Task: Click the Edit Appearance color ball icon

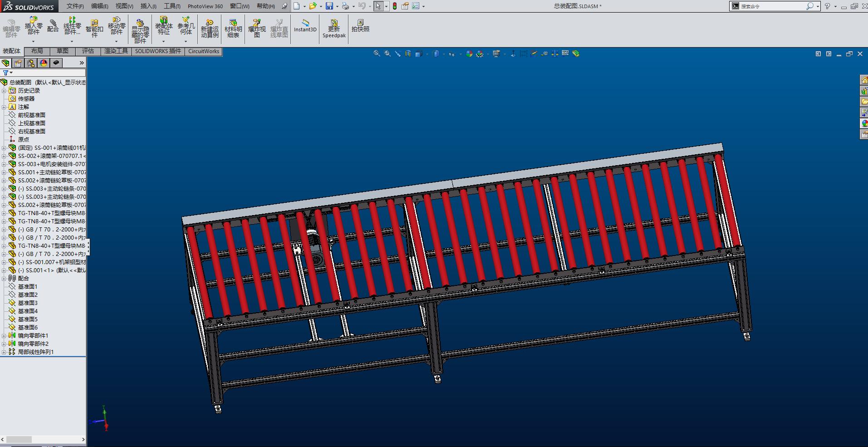Action: [469, 54]
